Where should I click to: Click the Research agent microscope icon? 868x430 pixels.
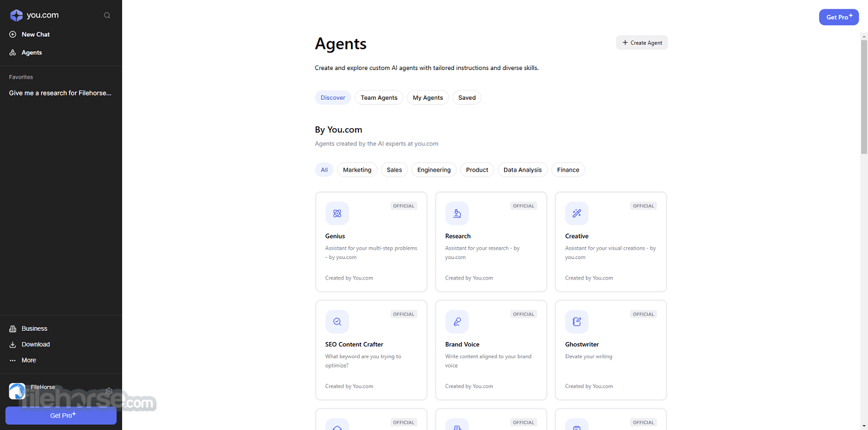point(457,213)
